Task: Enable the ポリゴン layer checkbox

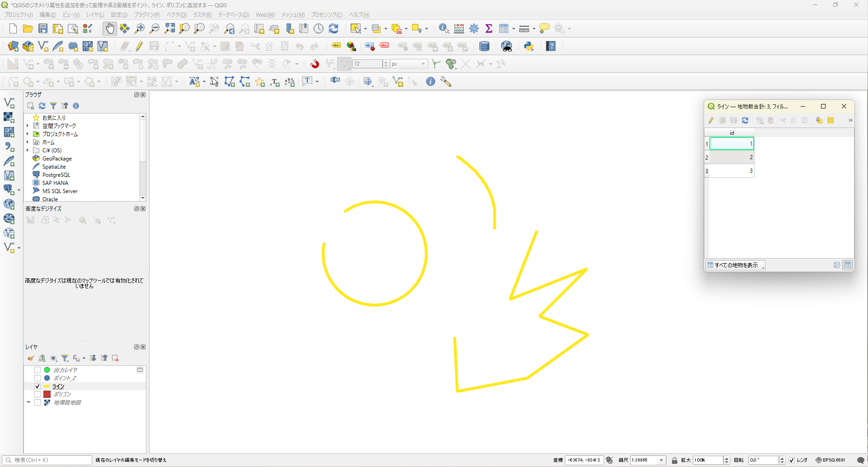Action: pos(38,394)
